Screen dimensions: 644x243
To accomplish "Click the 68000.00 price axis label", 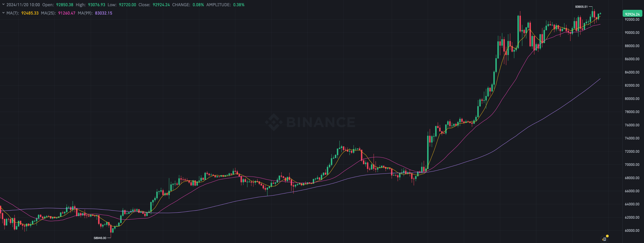I will (632, 178).
